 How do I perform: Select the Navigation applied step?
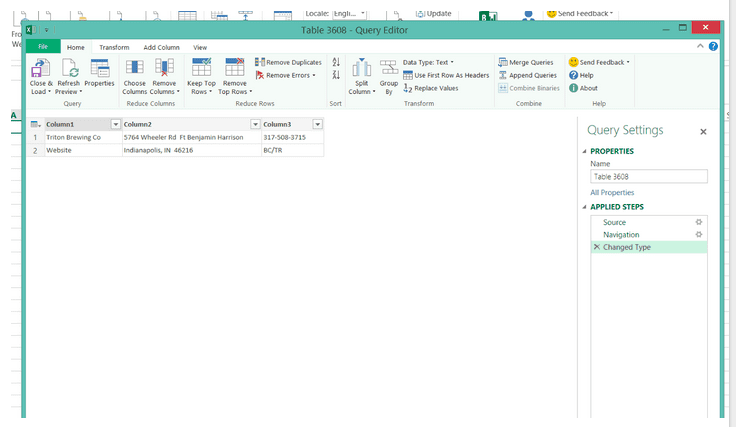click(649, 235)
